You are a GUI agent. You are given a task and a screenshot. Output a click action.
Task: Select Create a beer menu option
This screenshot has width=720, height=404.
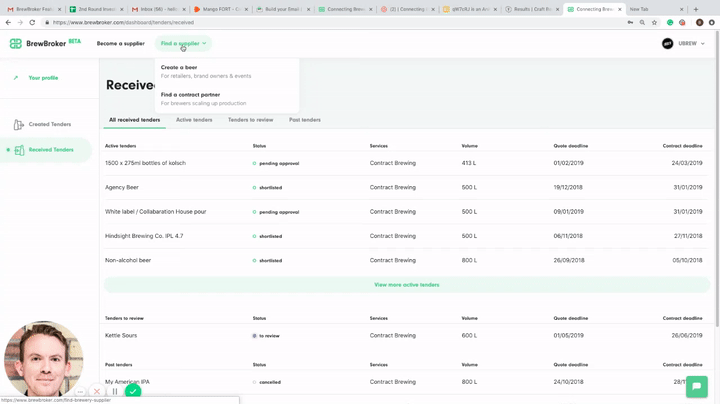tap(179, 68)
